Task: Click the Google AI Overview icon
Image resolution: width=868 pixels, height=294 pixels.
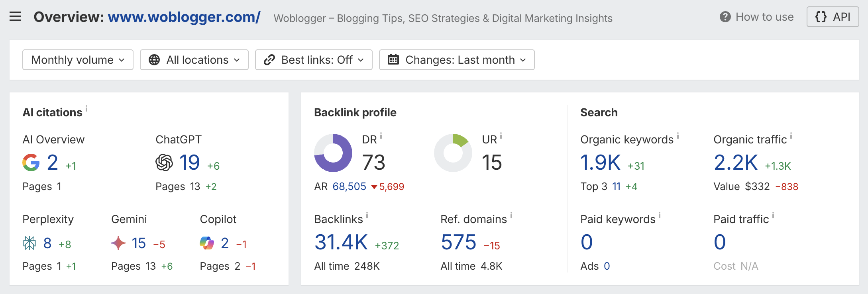Action: tap(31, 163)
